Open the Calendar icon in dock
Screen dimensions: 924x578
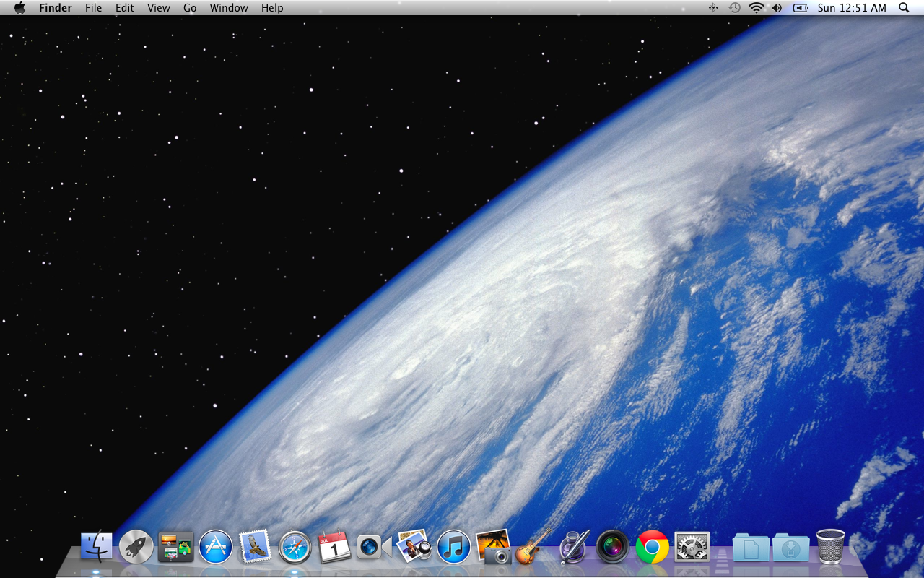(x=334, y=546)
